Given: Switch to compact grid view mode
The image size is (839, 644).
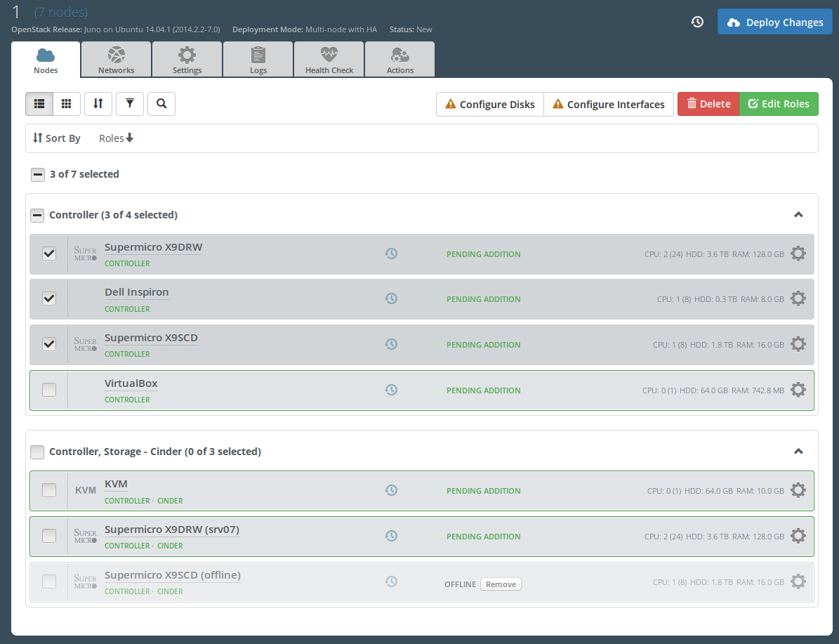Looking at the screenshot, I should tap(67, 104).
